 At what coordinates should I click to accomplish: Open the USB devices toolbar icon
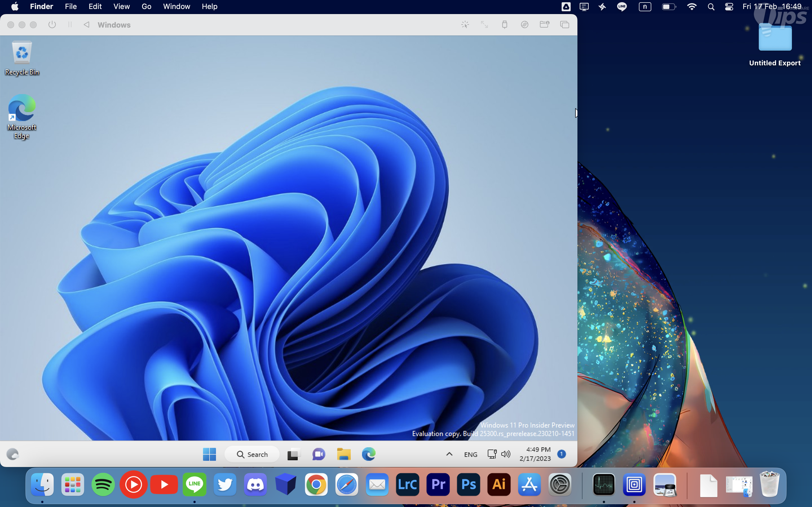(x=504, y=25)
